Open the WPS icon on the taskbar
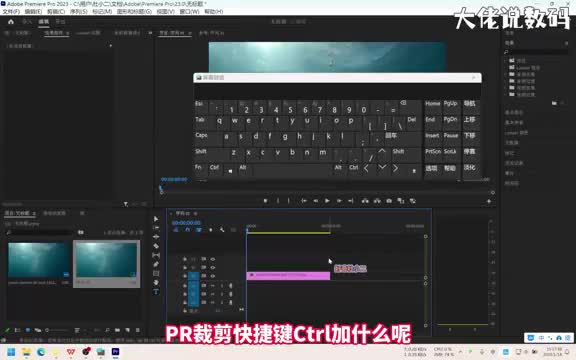 71,352
